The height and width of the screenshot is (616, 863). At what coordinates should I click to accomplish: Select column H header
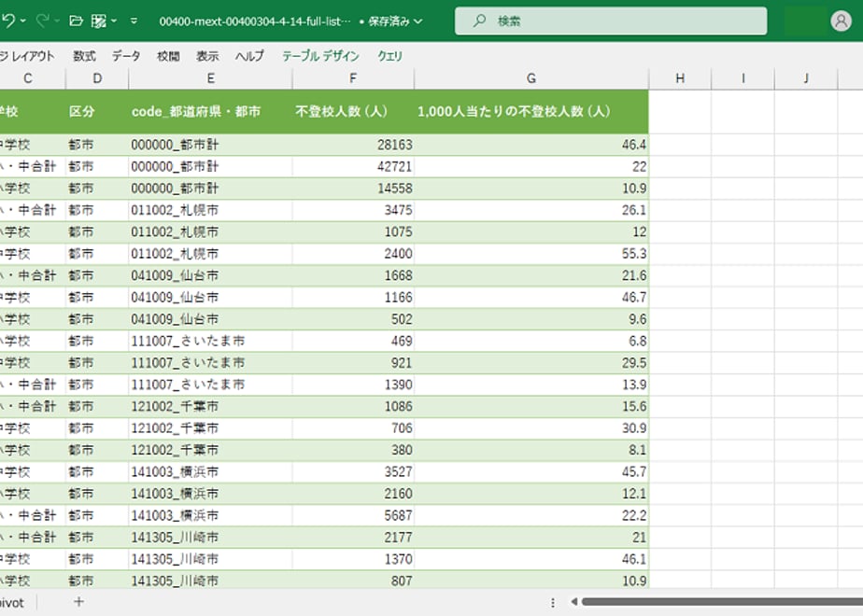coord(680,78)
